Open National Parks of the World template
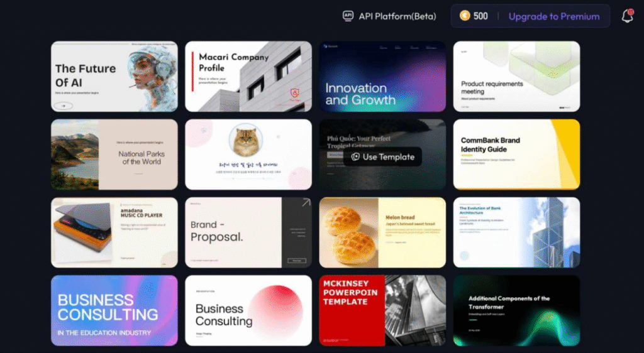Viewport: 644px width, 353px height. point(114,155)
